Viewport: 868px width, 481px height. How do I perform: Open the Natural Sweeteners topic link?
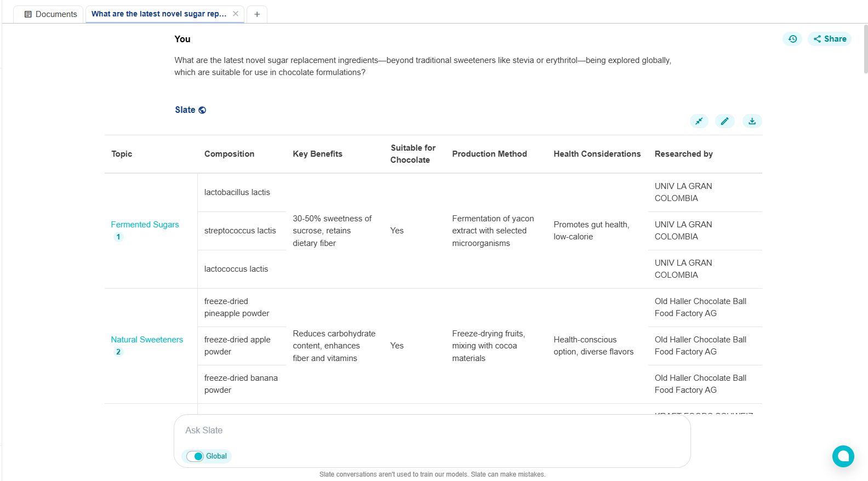tap(147, 340)
